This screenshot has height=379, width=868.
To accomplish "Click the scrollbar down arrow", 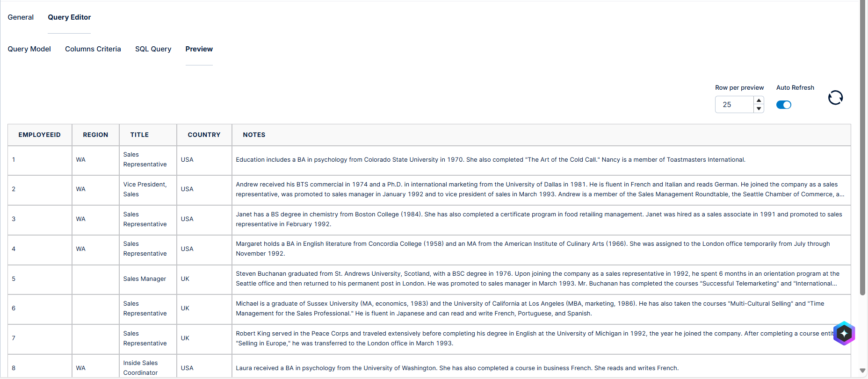I will (863, 371).
